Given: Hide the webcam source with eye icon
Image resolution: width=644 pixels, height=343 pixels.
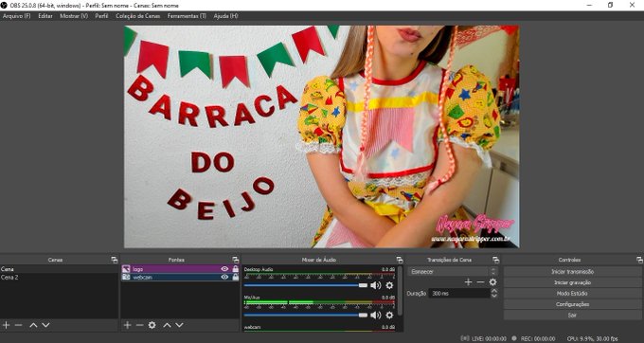Looking at the screenshot, I should click(x=224, y=278).
